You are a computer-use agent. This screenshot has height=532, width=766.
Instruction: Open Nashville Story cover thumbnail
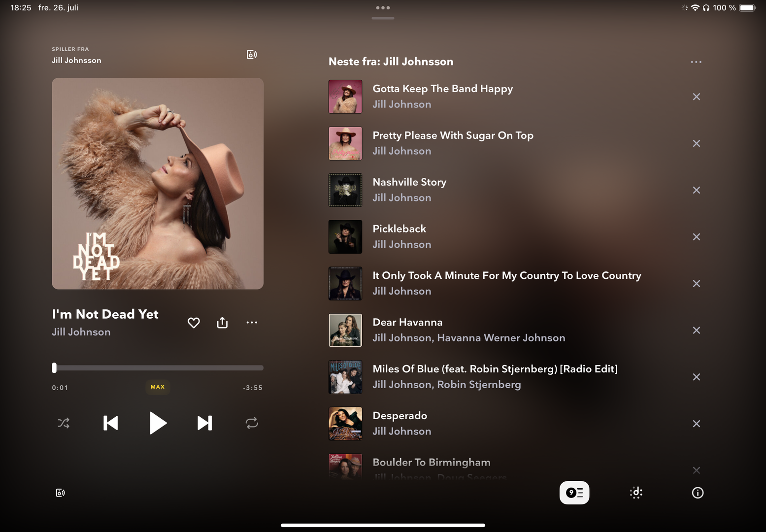(345, 190)
